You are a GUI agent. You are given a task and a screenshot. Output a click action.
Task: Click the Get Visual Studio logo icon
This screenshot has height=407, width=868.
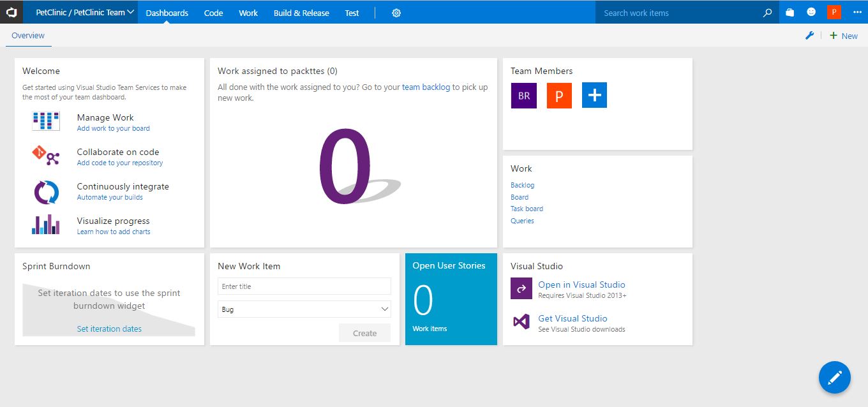coord(521,322)
